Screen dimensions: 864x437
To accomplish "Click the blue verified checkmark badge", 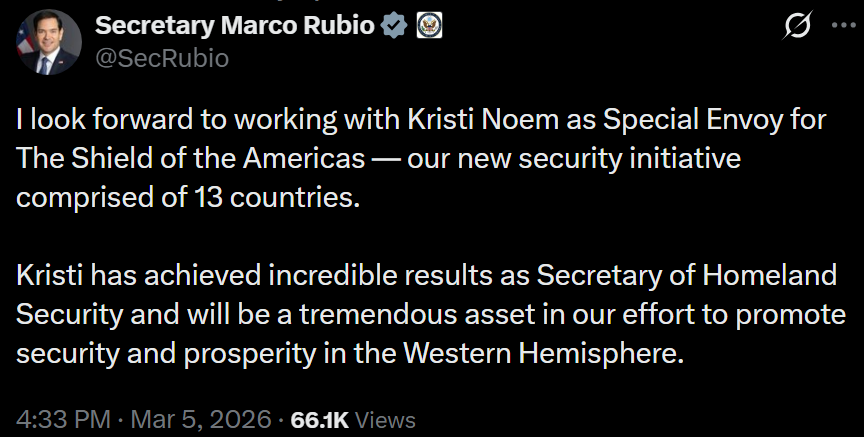I will point(392,27).
